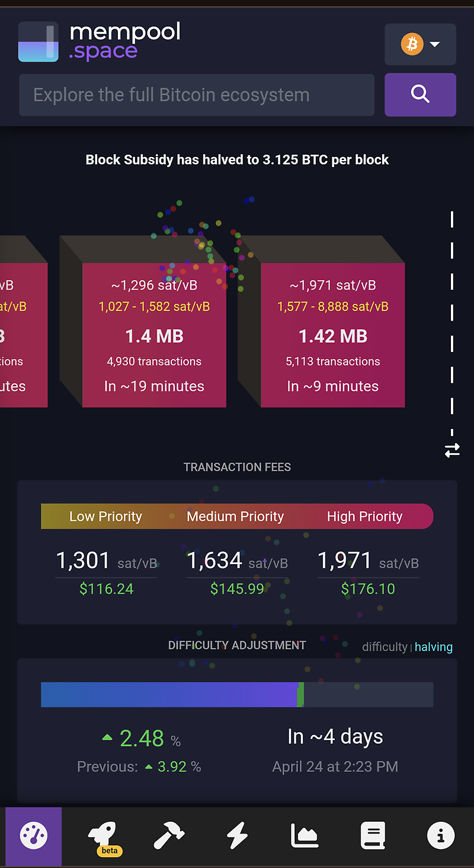Click the Low Priority fee label
Viewport: 474px width, 868px height.
click(x=105, y=517)
